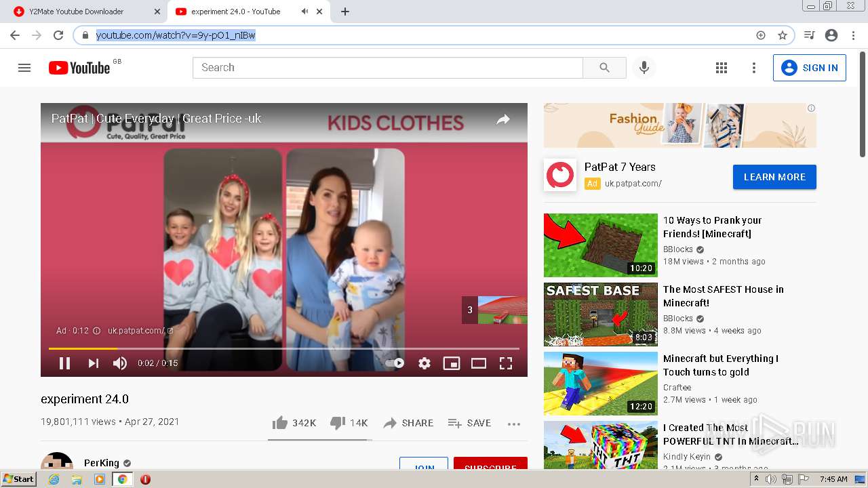The width and height of the screenshot is (868, 488).
Task: Save the video to playlist
Action: click(469, 423)
